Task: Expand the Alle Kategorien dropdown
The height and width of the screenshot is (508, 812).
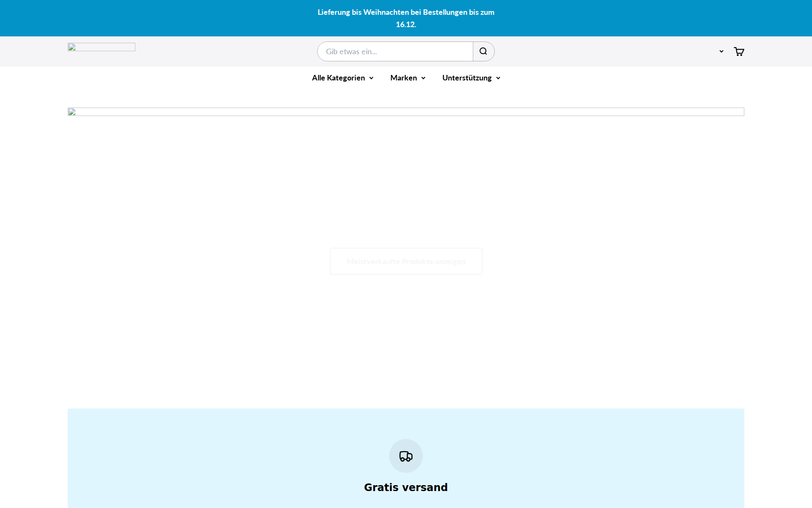Action: (343, 78)
